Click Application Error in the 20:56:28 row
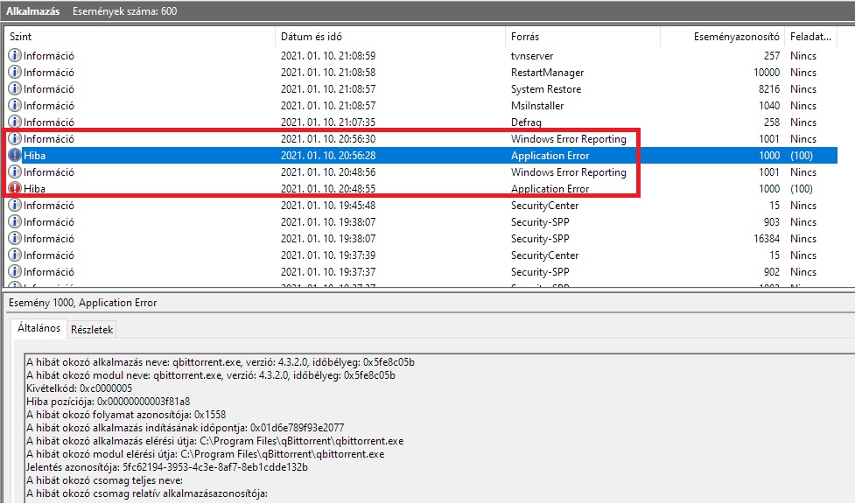The width and height of the screenshot is (855, 504). [550, 156]
